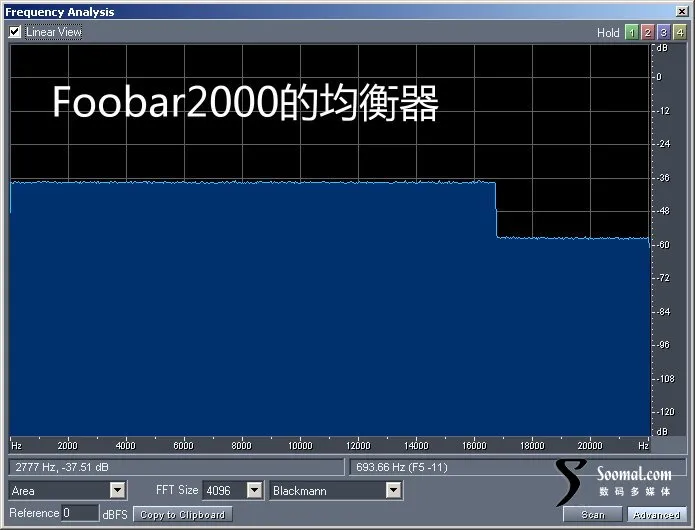This screenshot has height=530, width=695.
Task: Expand the FFT Size 4096 dropdown
Action: click(254, 491)
